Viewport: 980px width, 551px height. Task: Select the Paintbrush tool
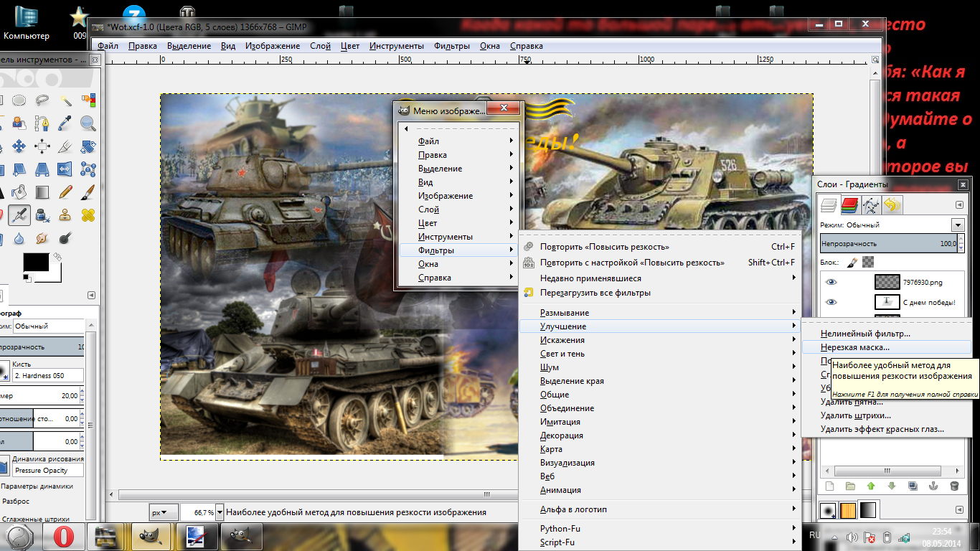(88, 192)
